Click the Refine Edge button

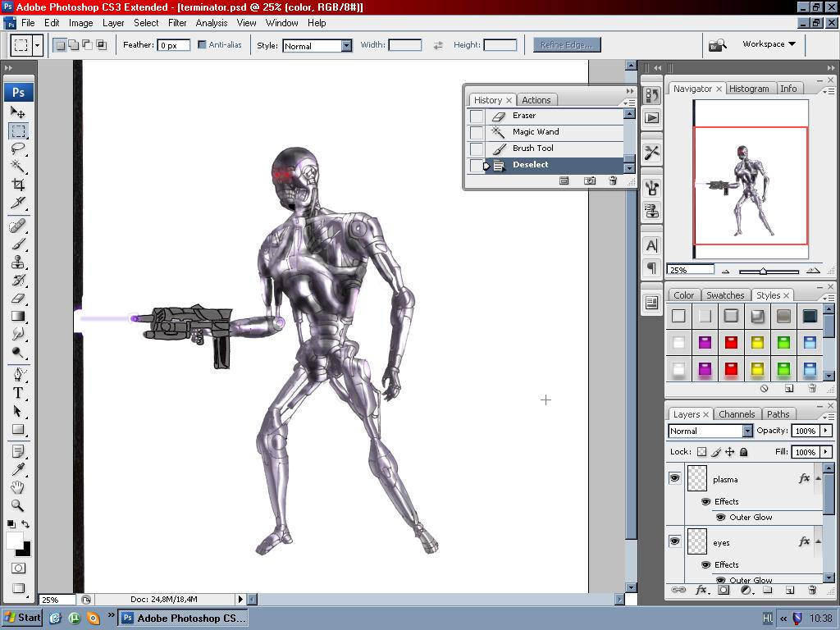point(567,45)
